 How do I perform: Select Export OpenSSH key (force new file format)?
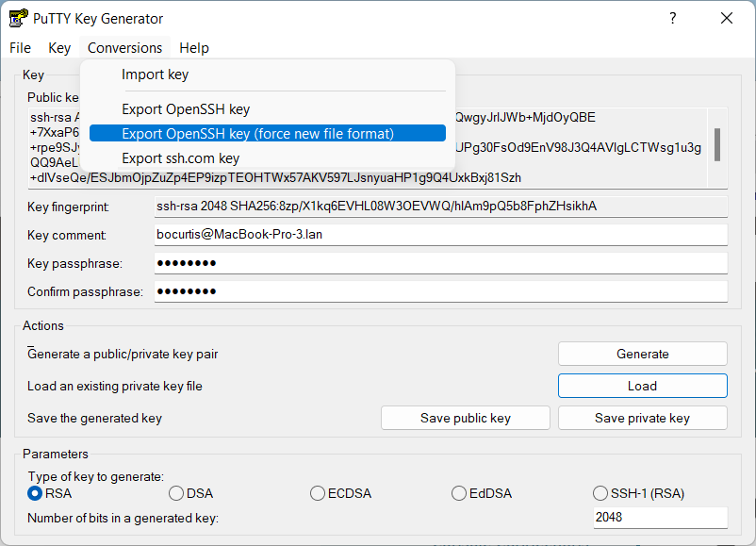[x=257, y=134]
